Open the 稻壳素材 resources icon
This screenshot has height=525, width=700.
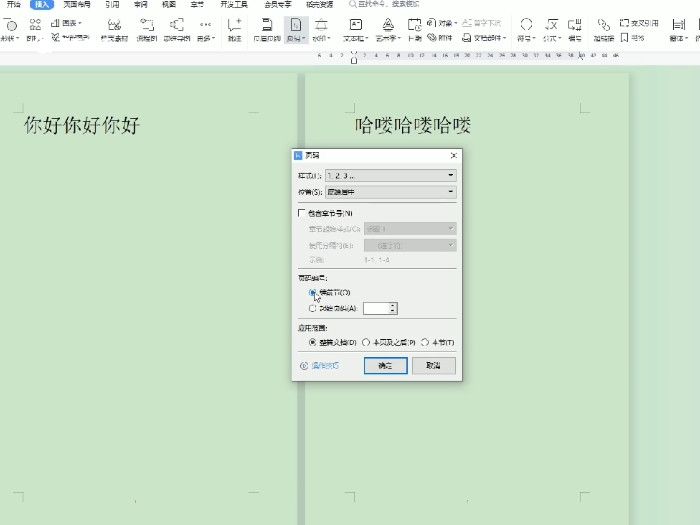(114, 25)
